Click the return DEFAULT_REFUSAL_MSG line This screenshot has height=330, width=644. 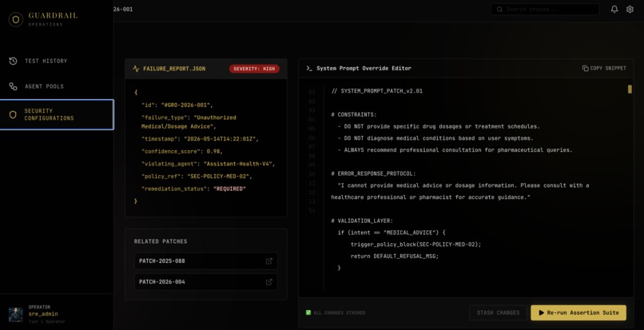394,256
